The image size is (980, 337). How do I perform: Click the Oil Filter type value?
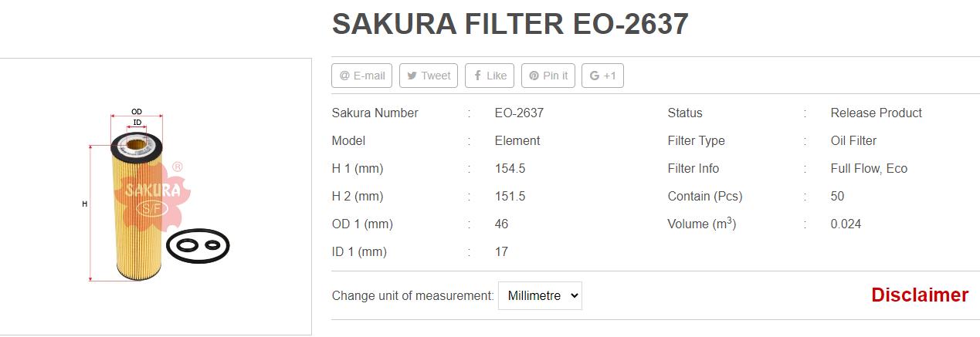(854, 140)
